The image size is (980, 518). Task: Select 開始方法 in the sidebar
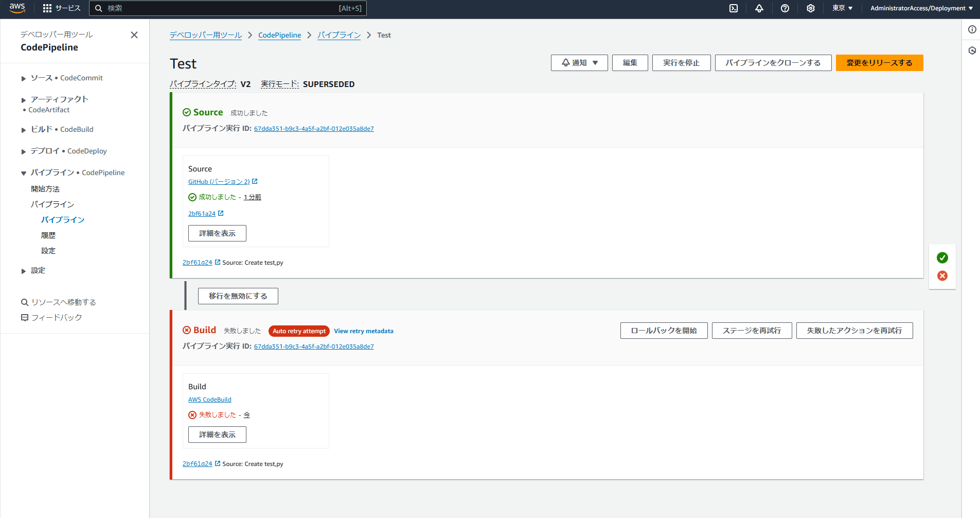[45, 189]
